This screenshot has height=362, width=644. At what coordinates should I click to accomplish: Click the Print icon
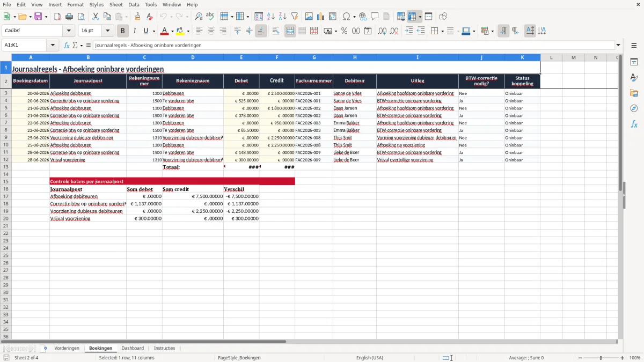tap(69, 17)
